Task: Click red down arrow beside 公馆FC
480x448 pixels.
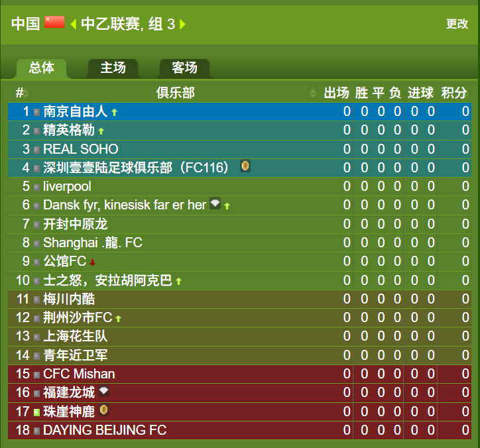Action: click(x=92, y=262)
